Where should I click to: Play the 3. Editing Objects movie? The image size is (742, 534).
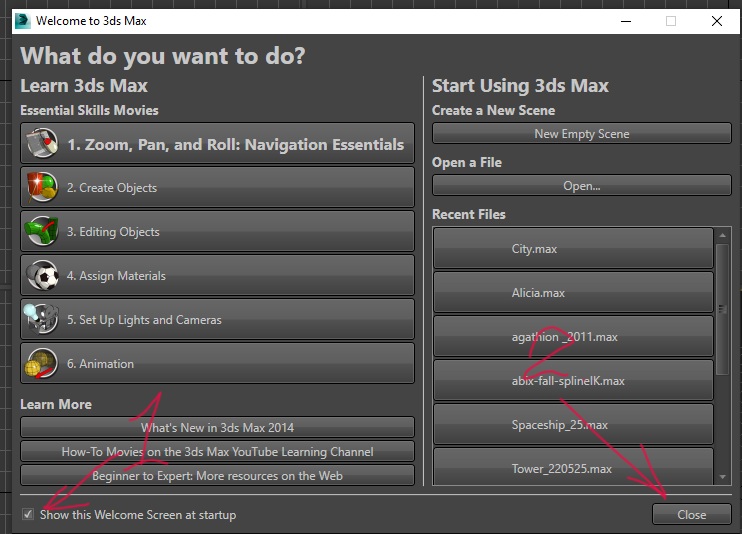[x=217, y=231]
